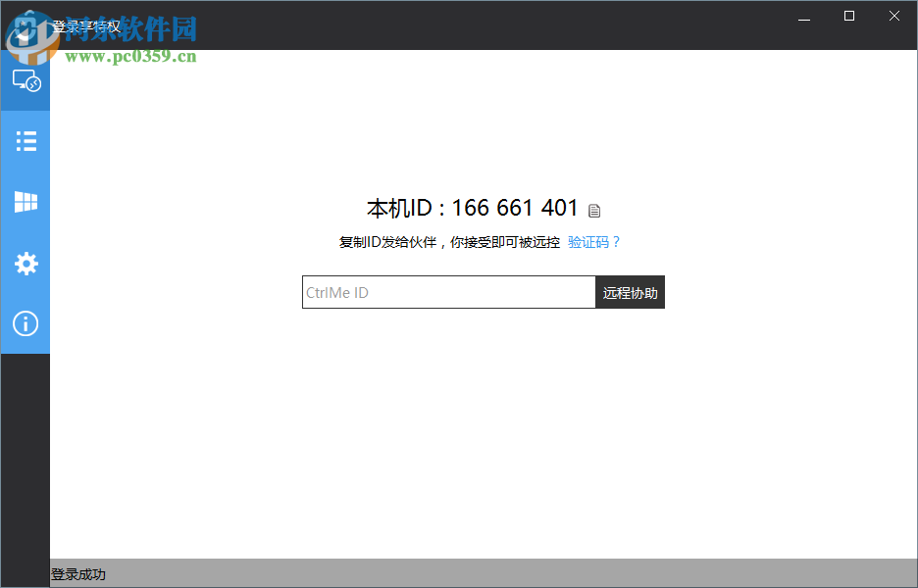
Task: Open the info (about) icon in sidebar
Action: [x=25, y=323]
